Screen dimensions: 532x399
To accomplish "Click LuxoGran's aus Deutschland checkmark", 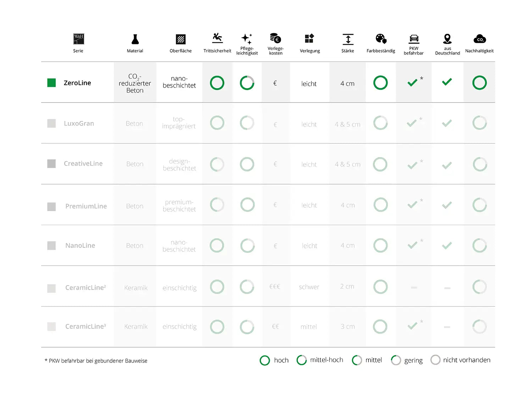I will tap(447, 123).
